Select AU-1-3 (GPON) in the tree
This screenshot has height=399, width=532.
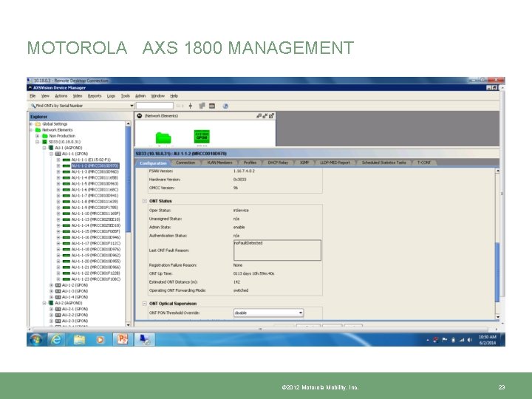(x=75, y=291)
